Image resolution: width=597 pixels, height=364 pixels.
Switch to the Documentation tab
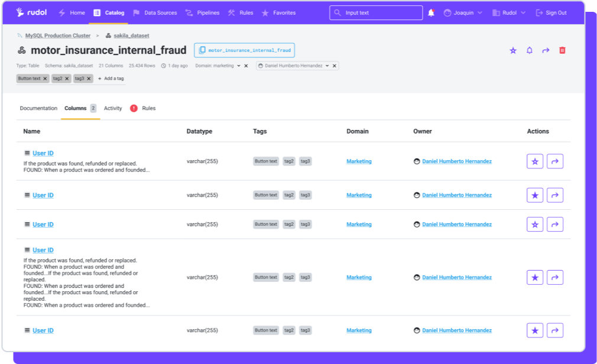pos(38,108)
